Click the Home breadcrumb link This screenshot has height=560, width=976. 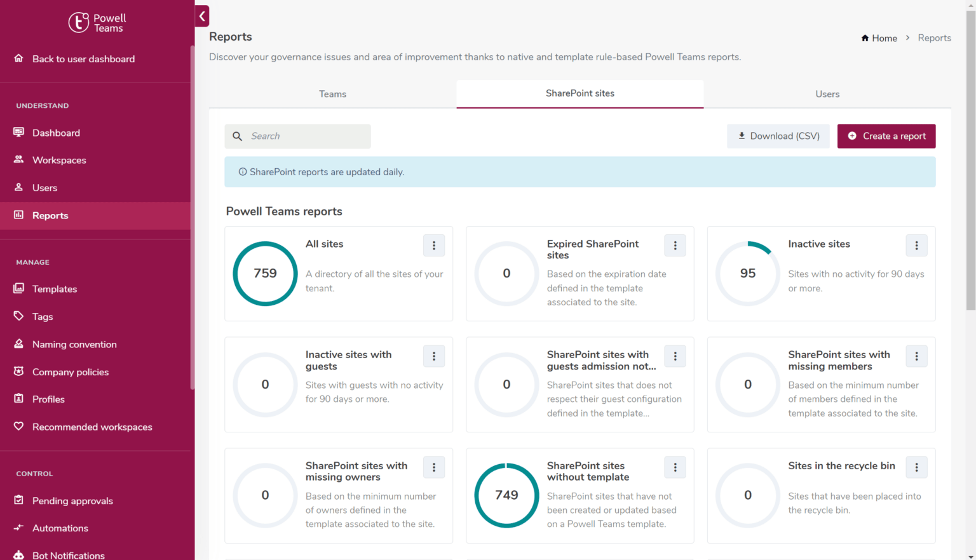879,38
